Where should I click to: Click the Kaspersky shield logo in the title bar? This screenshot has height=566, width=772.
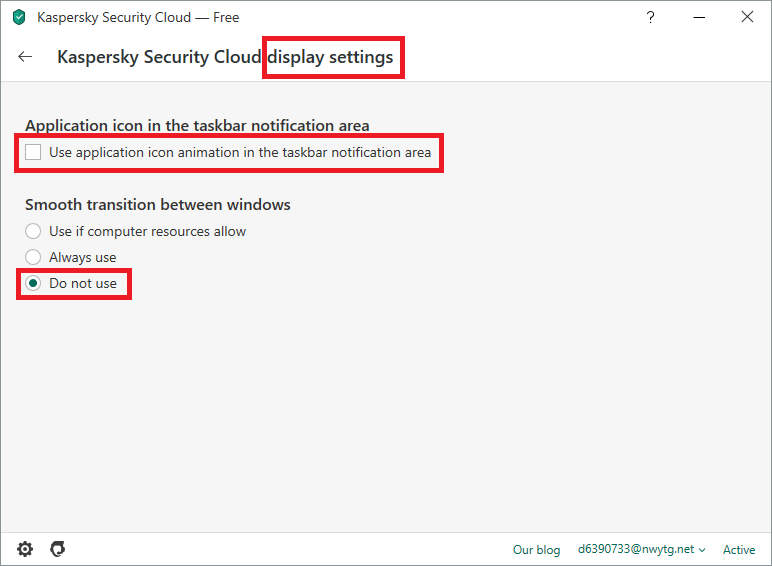point(19,17)
